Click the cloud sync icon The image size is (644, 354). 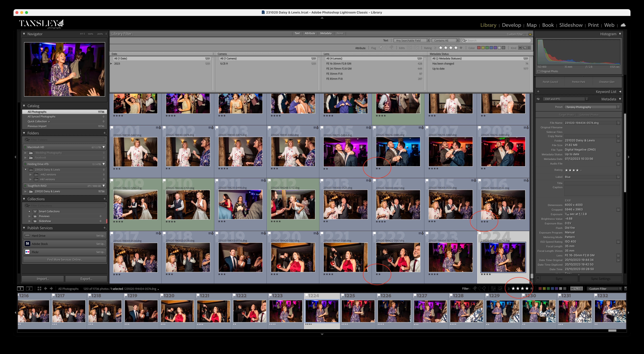[623, 25]
